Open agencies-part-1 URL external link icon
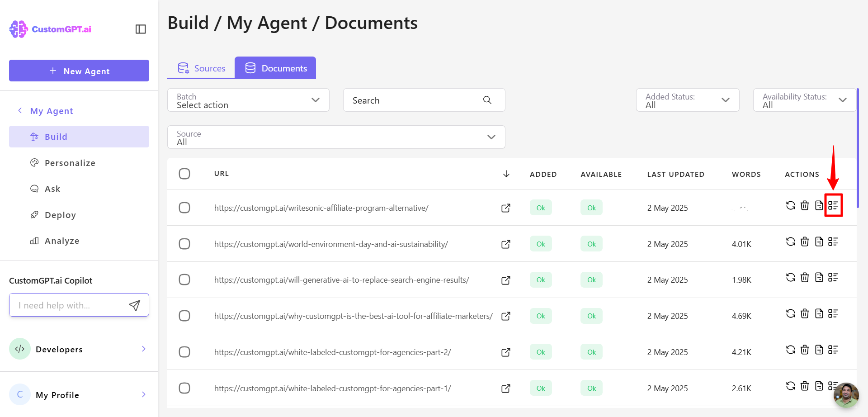The image size is (868, 417). pos(506,389)
